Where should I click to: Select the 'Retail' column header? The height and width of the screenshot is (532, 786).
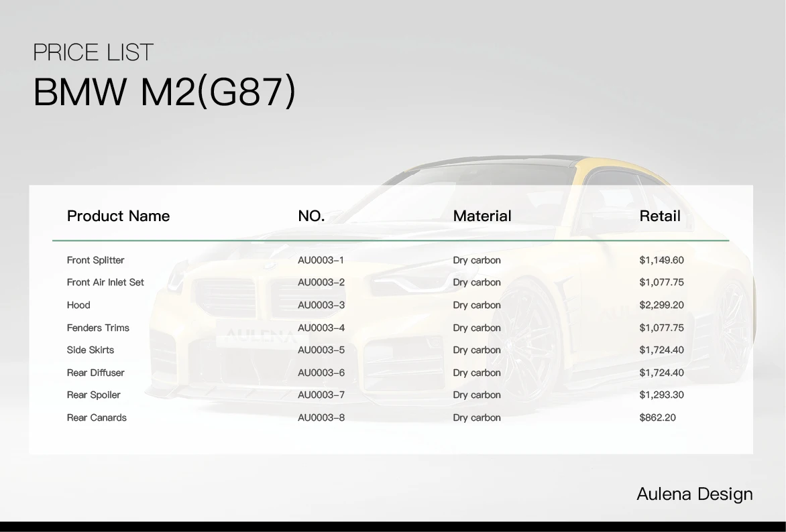click(660, 216)
